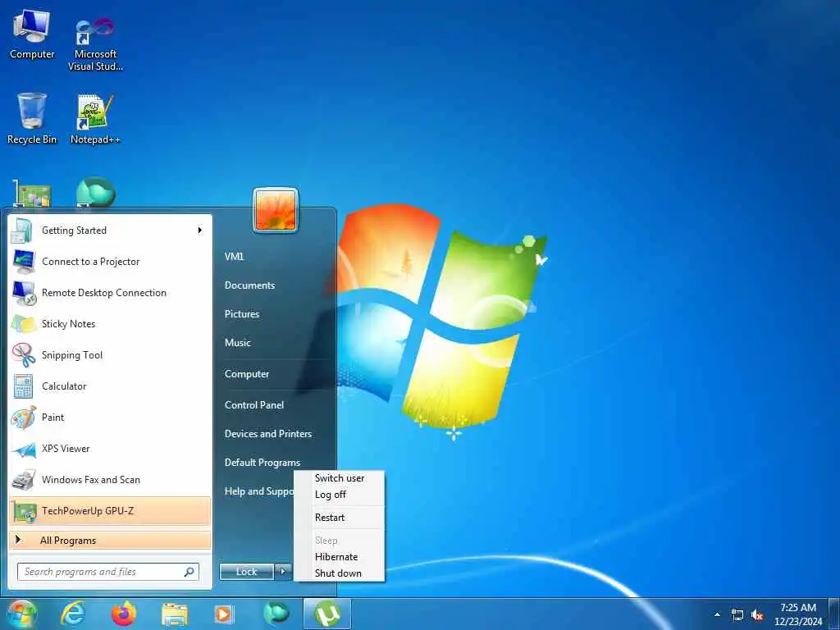Open the Computer desktop icon

(32, 34)
